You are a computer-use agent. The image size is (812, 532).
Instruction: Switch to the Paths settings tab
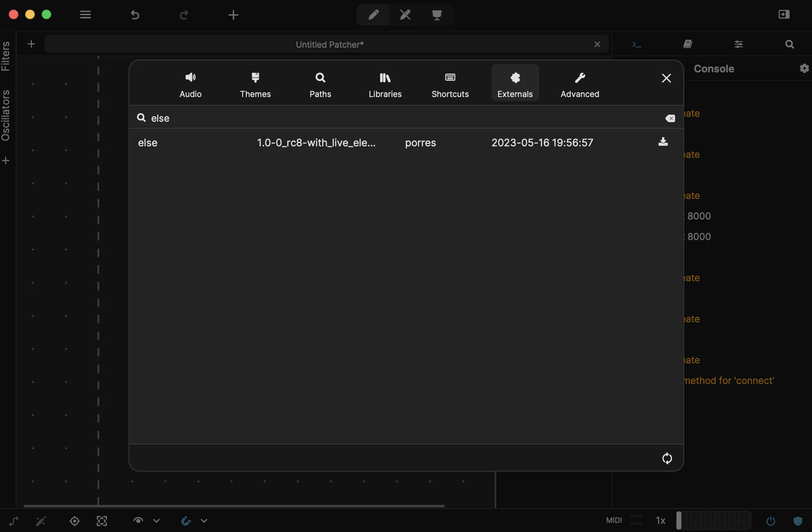[x=320, y=83]
